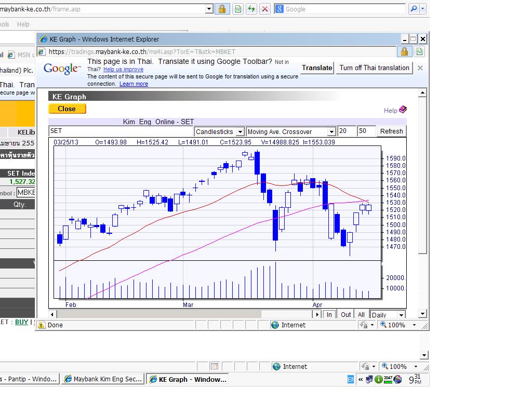Open the Candlesticks chart type dropdown

click(240, 132)
